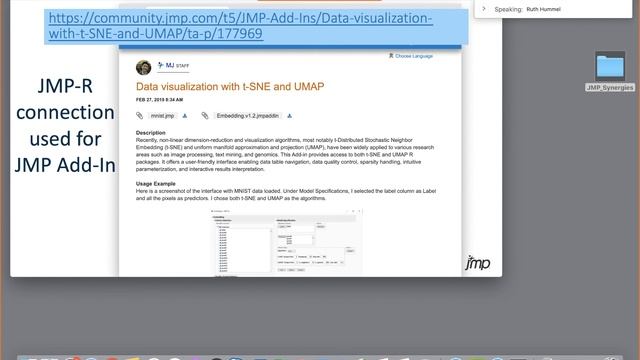Click the speaker name Ruth Hummel
The width and height of the screenshot is (640, 360).
point(543,9)
